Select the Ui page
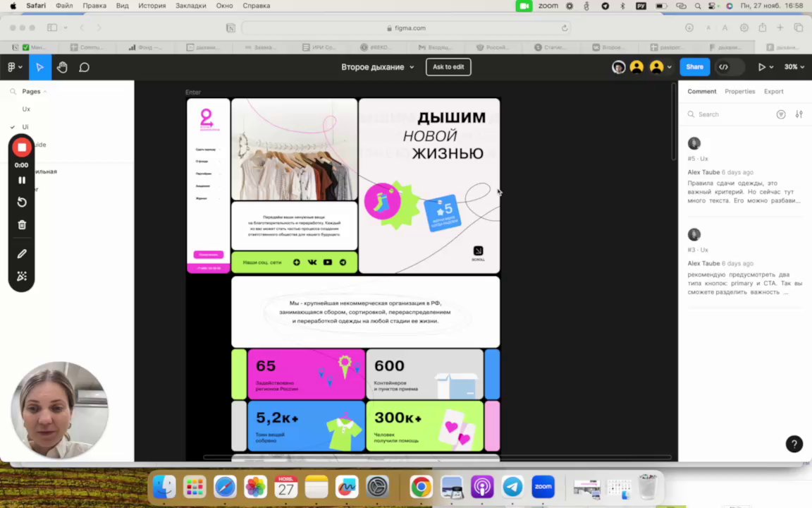812x508 pixels. (25, 126)
